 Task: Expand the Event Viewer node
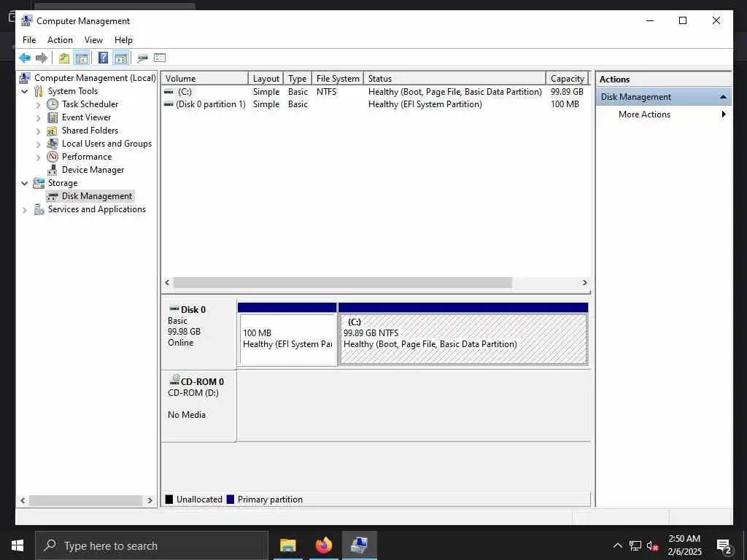click(x=39, y=117)
